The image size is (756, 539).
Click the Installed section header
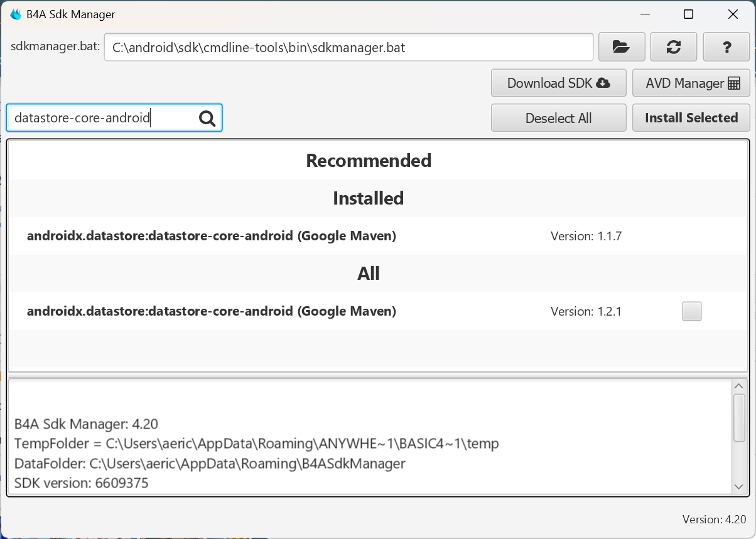(x=369, y=198)
